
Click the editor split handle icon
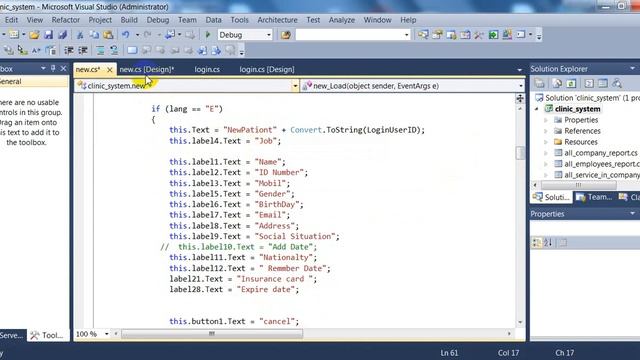click(x=520, y=98)
